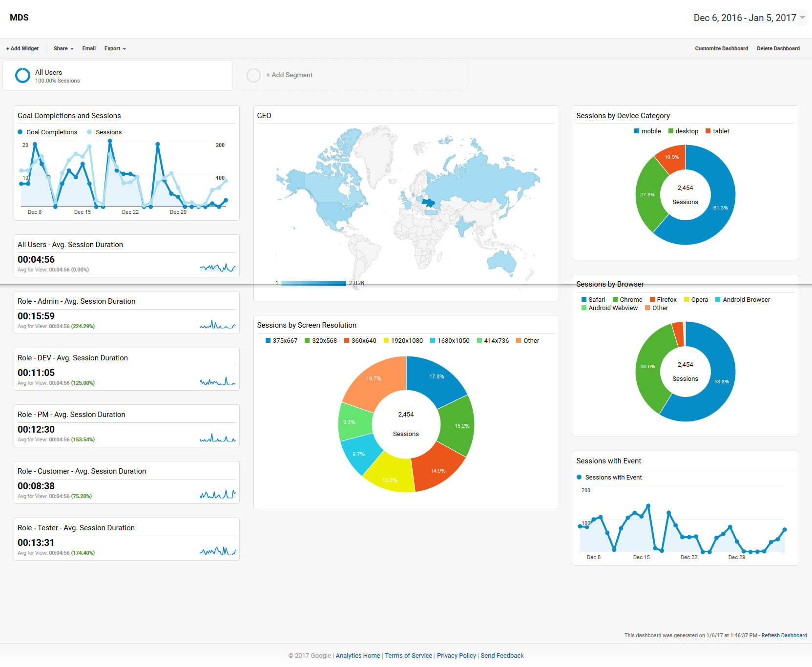Click the Role - PM duration sparkline
The height and width of the screenshot is (667, 812).
click(x=218, y=437)
